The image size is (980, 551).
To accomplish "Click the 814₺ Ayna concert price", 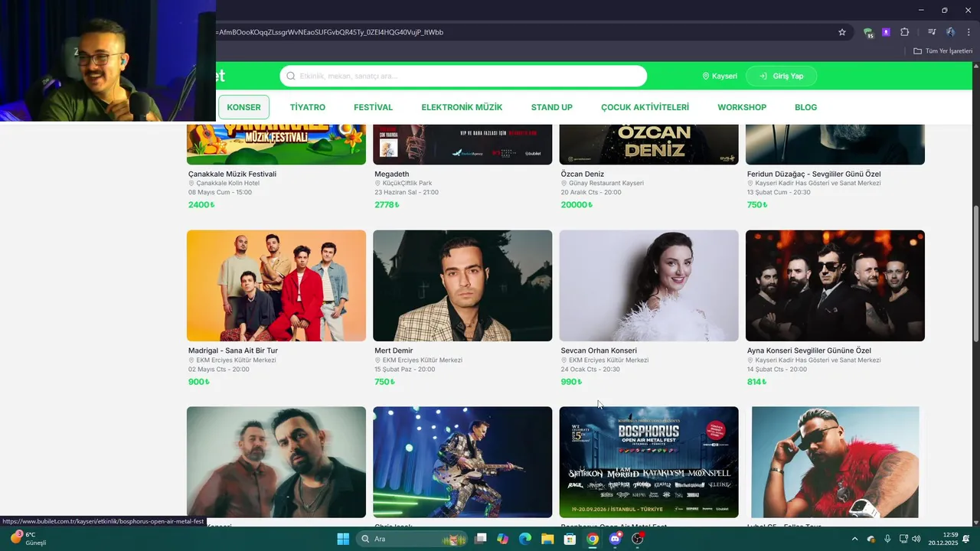I will pyautogui.click(x=756, y=381).
